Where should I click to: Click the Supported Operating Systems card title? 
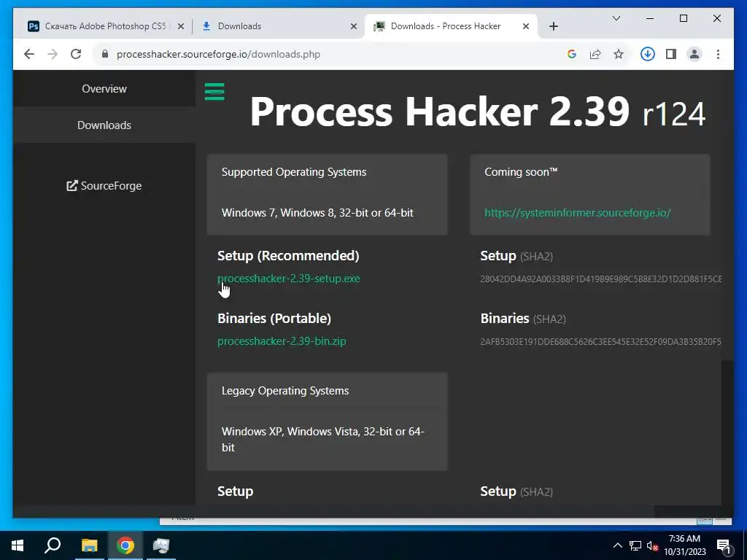pos(294,172)
